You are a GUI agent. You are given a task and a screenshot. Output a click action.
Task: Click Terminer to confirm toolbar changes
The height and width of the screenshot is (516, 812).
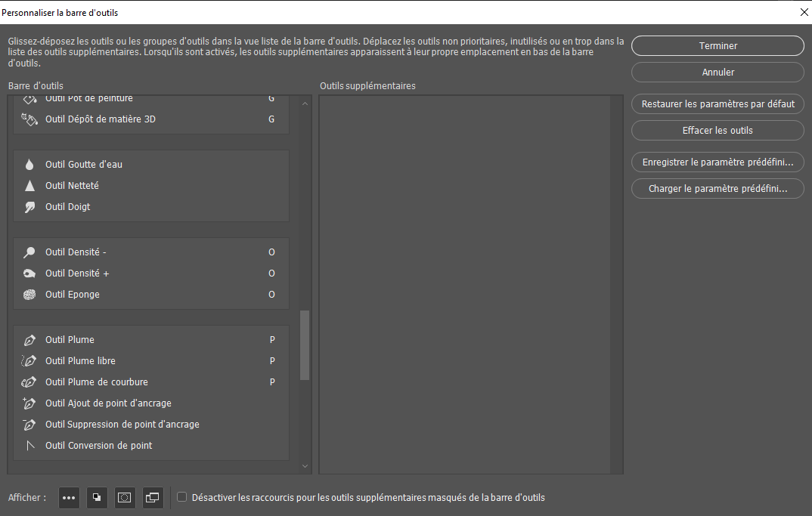tap(717, 45)
